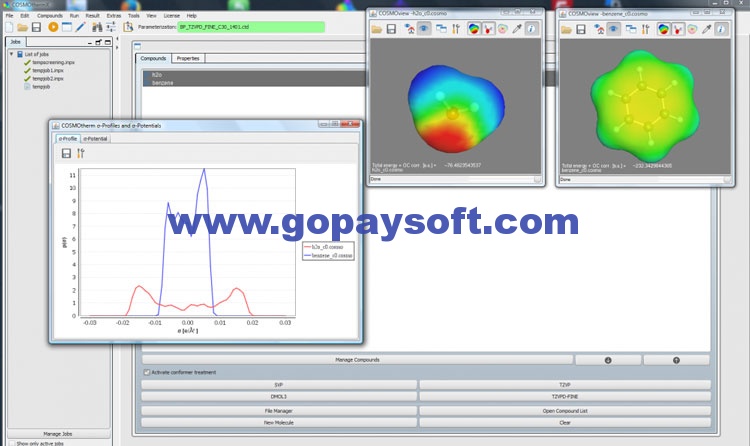
Task: Click the blue pencil edit icon
Action: click(x=80, y=27)
